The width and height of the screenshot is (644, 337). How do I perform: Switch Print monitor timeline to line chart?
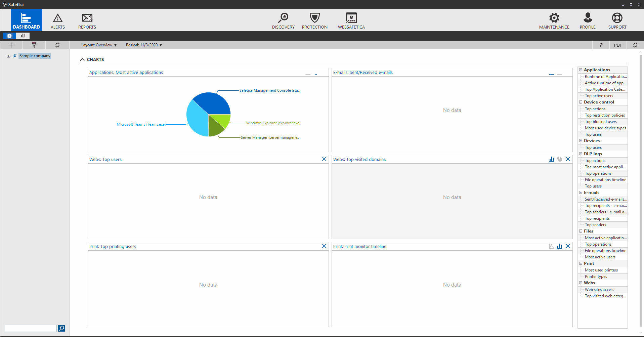point(552,246)
